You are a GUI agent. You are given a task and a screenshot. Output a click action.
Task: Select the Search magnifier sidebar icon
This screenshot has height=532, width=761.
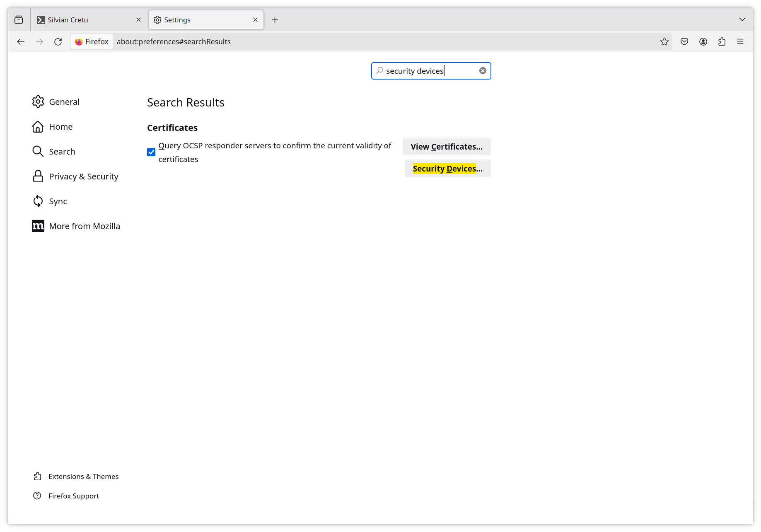pos(38,151)
